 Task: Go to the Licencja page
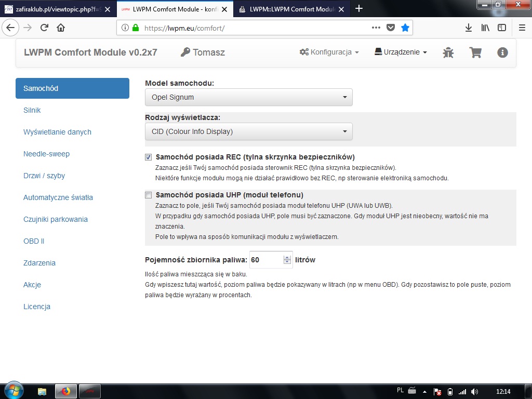(x=37, y=307)
